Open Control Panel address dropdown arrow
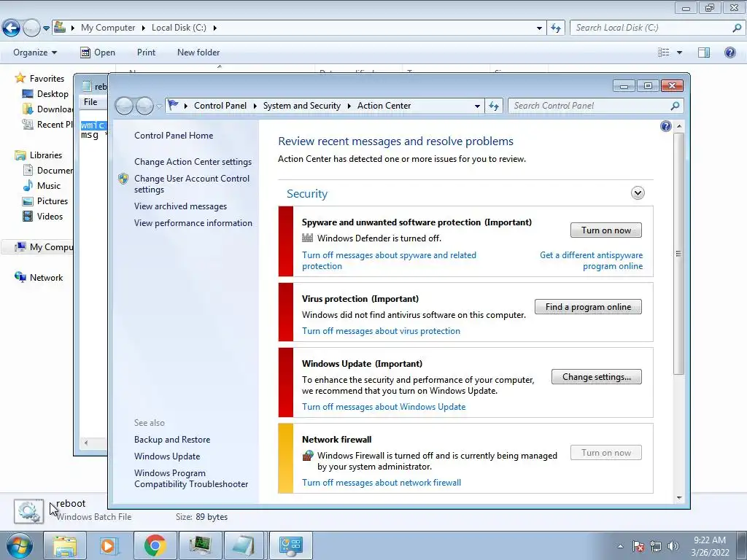 click(x=477, y=106)
